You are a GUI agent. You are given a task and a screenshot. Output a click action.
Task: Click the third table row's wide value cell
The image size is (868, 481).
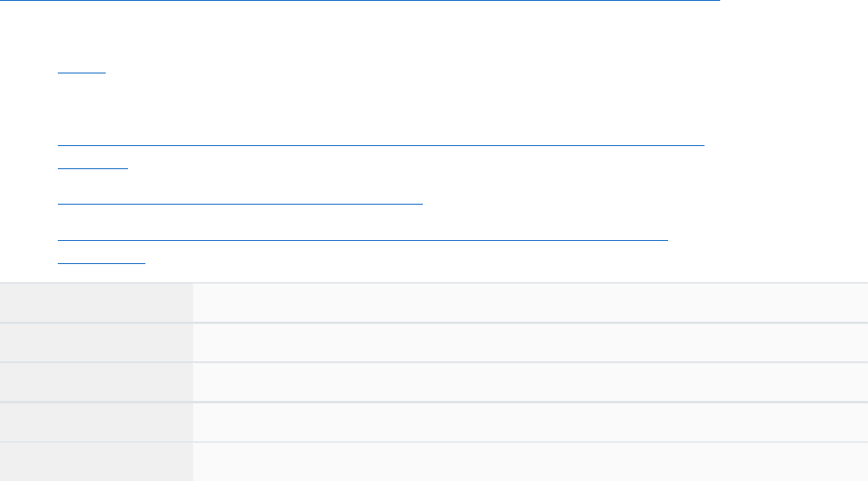pos(530,382)
